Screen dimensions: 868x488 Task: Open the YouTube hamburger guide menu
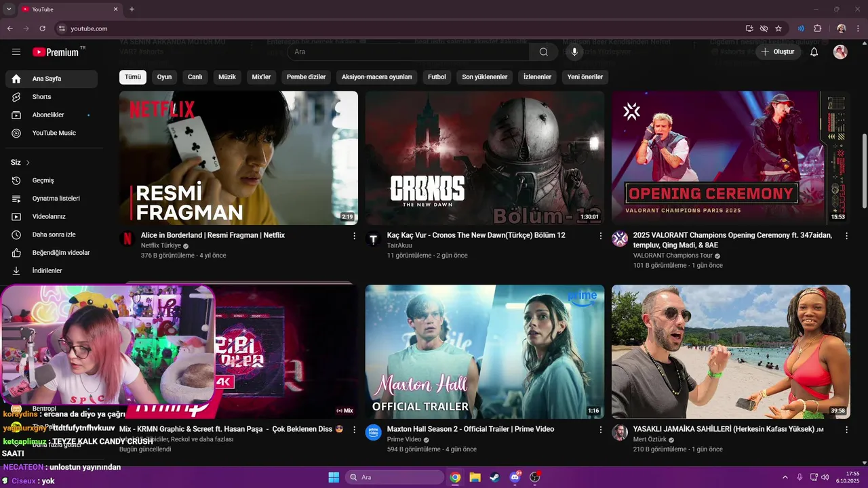[x=16, y=52]
